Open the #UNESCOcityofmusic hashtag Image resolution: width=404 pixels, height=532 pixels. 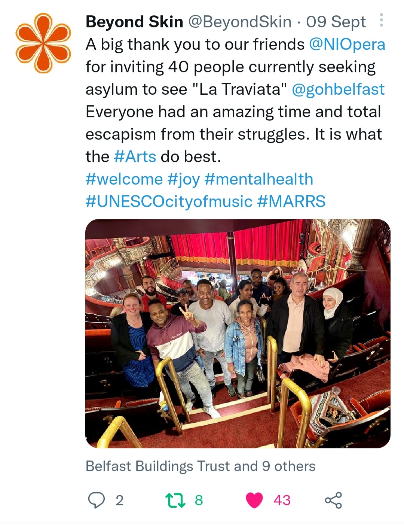[169, 202]
